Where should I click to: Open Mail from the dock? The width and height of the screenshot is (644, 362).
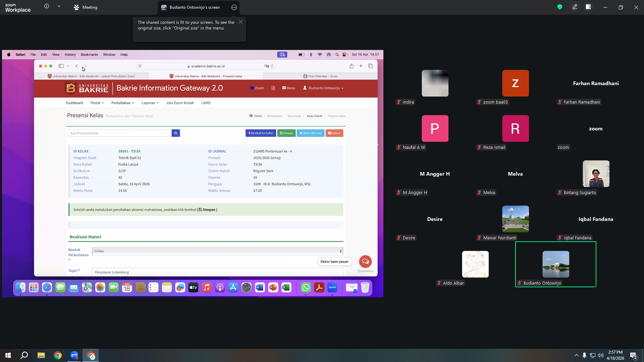pyautogui.click(x=74, y=288)
